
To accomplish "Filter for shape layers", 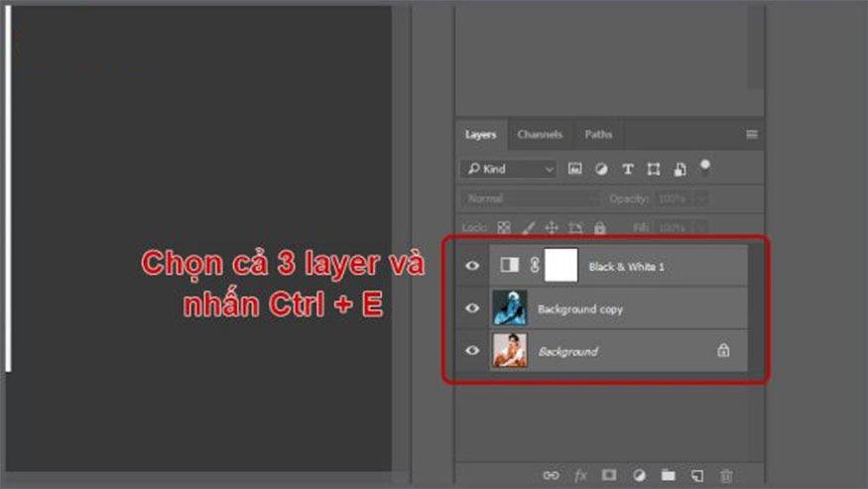I will pyautogui.click(x=653, y=169).
